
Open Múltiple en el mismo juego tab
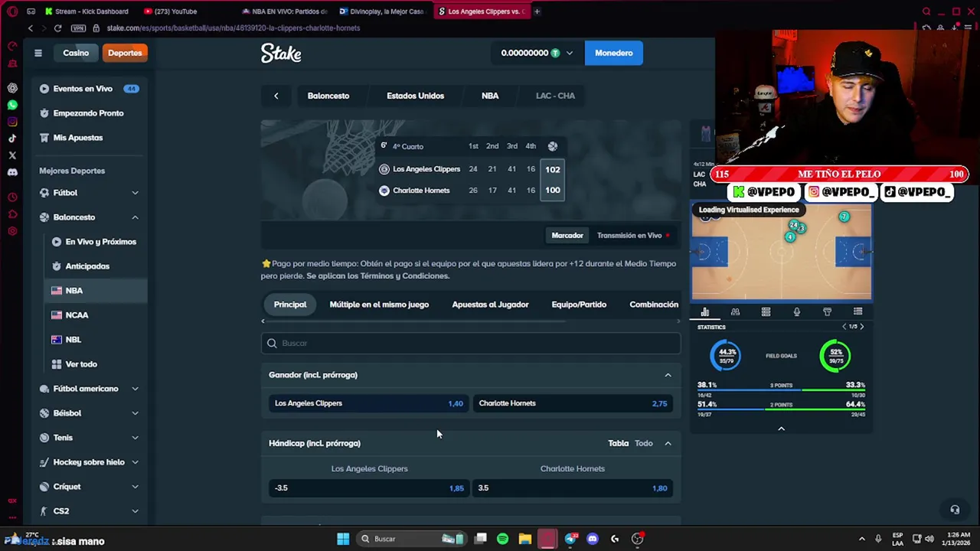click(x=379, y=305)
